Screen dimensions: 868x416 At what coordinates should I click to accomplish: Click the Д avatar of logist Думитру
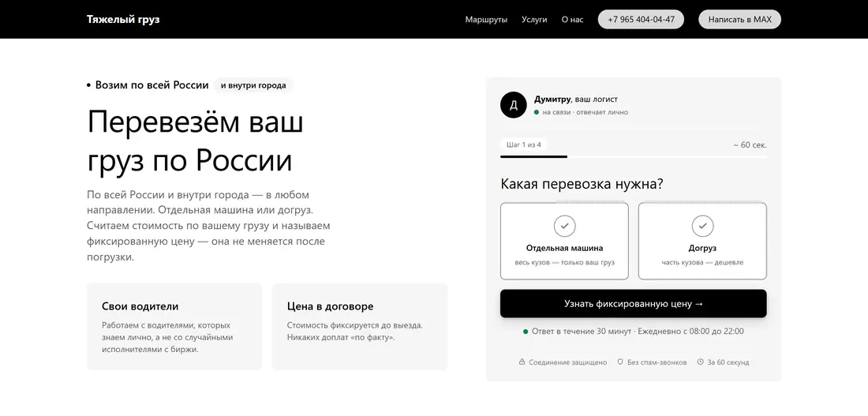click(513, 105)
